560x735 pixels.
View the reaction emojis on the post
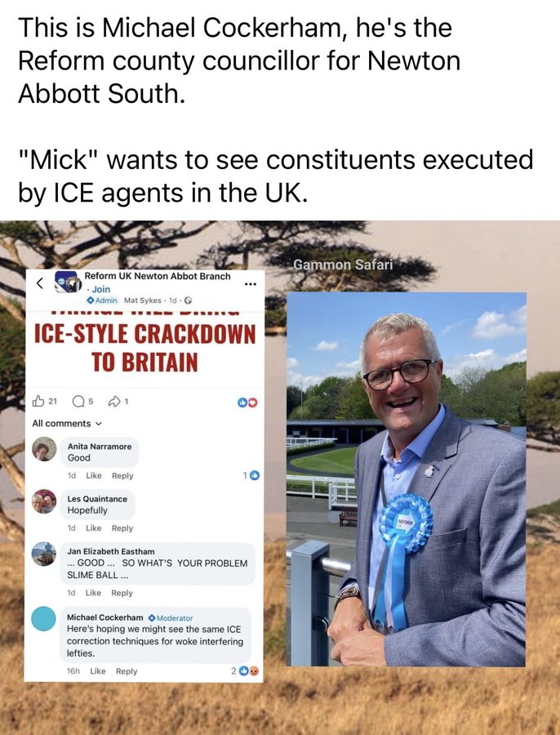point(248,403)
